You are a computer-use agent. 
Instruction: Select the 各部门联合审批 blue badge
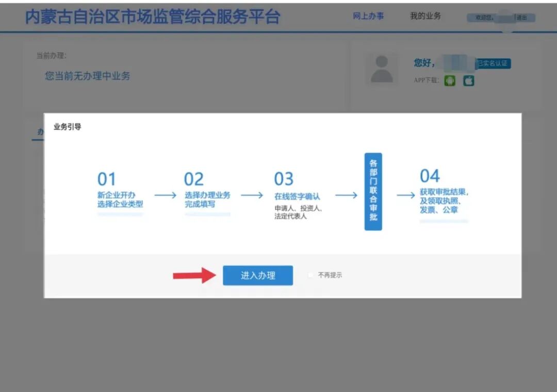click(373, 191)
